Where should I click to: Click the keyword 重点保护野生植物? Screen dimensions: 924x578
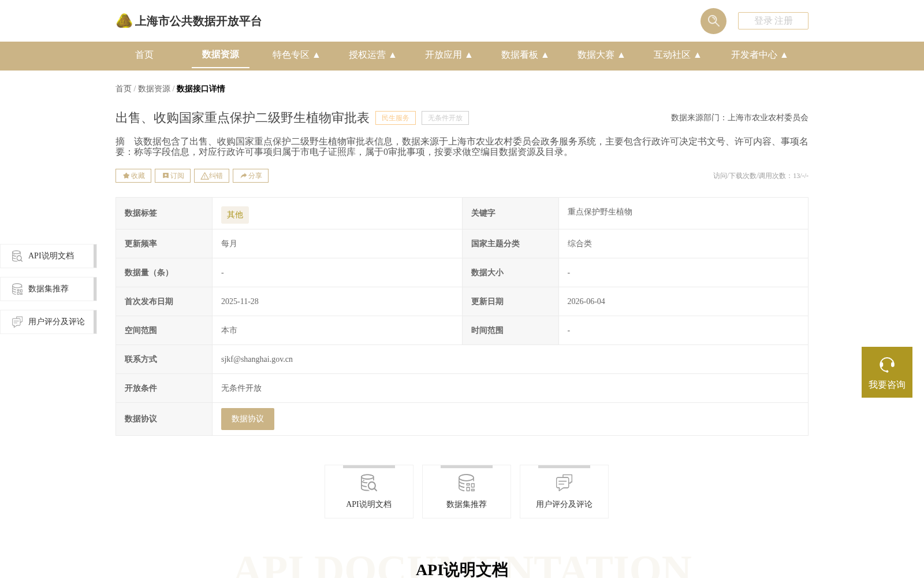600,212
